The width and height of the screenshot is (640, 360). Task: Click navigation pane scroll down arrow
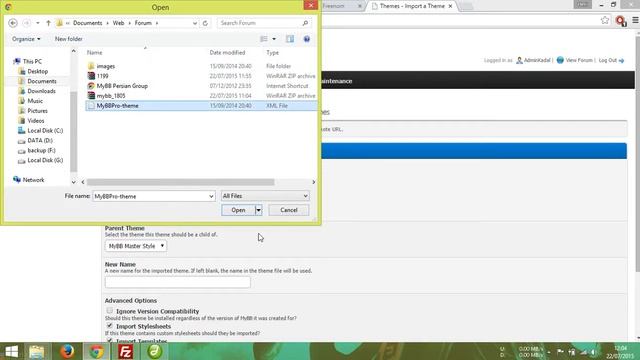point(73,182)
